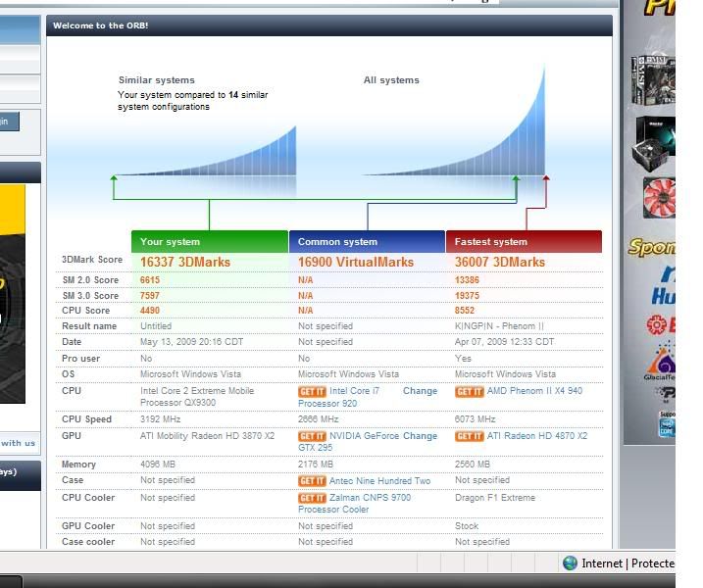Image resolution: width=703 pixels, height=588 pixels.
Task: Click the Intel Core support badge
Action: (667, 423)
